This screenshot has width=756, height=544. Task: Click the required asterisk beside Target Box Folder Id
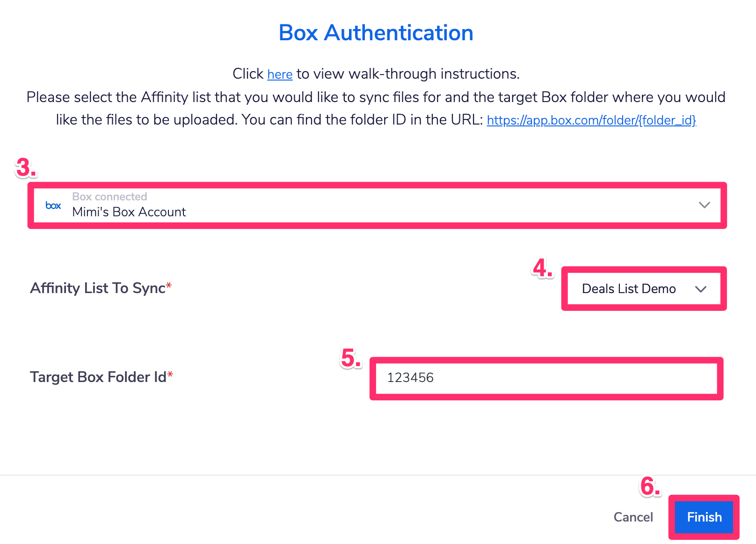tap(171, 374)
